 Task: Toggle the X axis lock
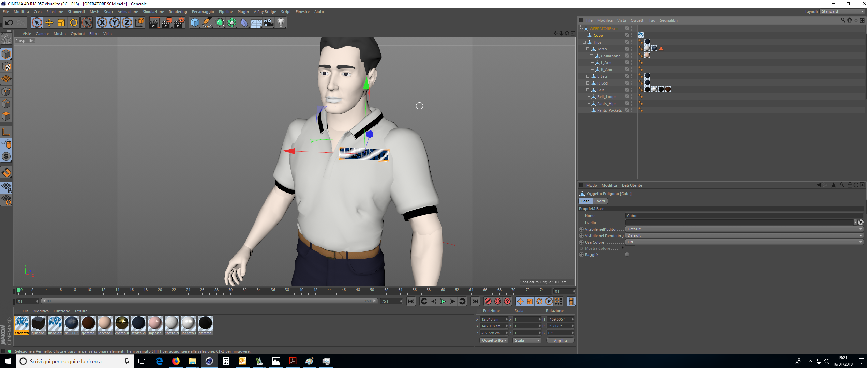point(102,23)
